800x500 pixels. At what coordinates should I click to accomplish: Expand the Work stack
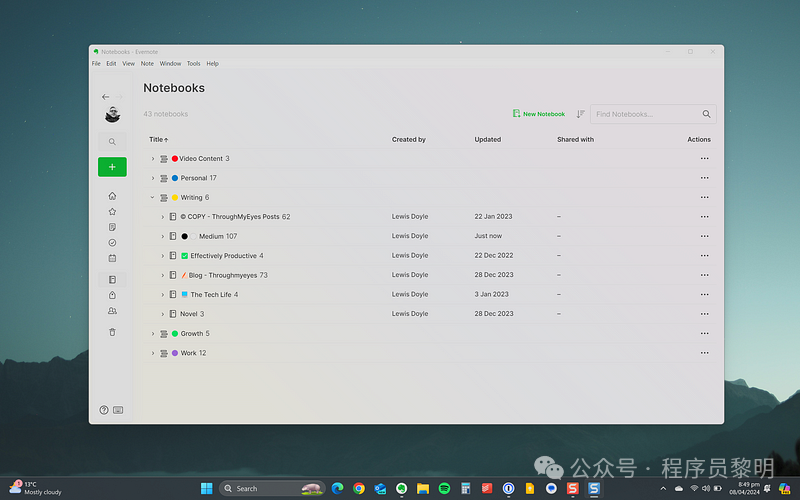[x=153, y=353]
